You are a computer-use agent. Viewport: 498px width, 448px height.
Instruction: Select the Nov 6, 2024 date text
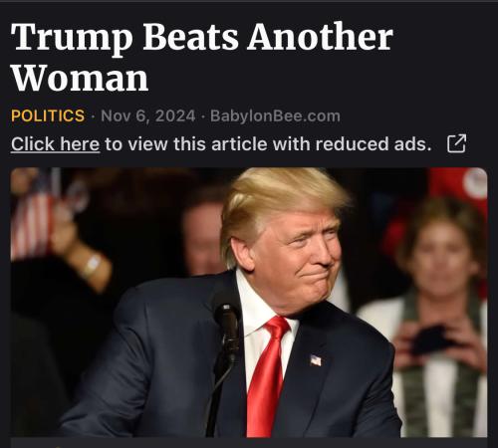[148, 116]
